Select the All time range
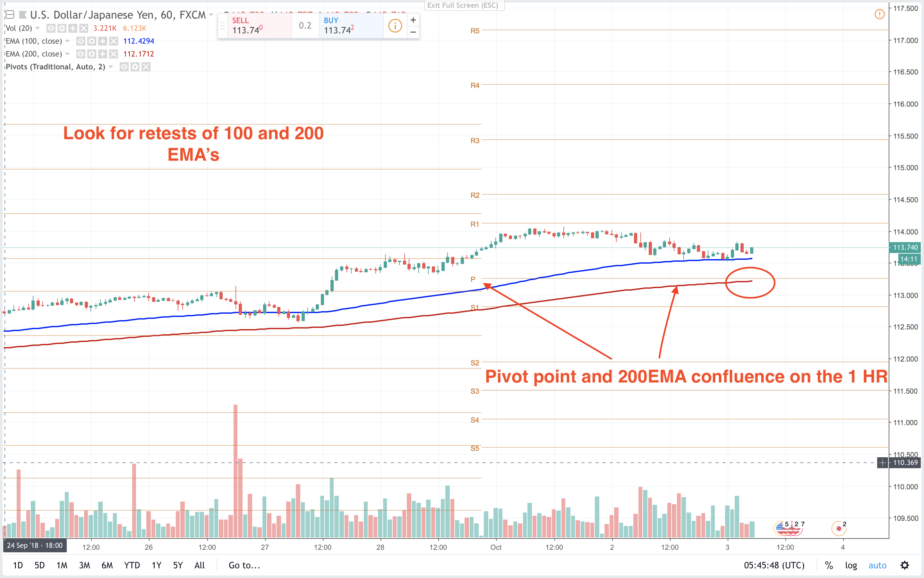Viewport: 924px width, 578px height. pos(200,565)
